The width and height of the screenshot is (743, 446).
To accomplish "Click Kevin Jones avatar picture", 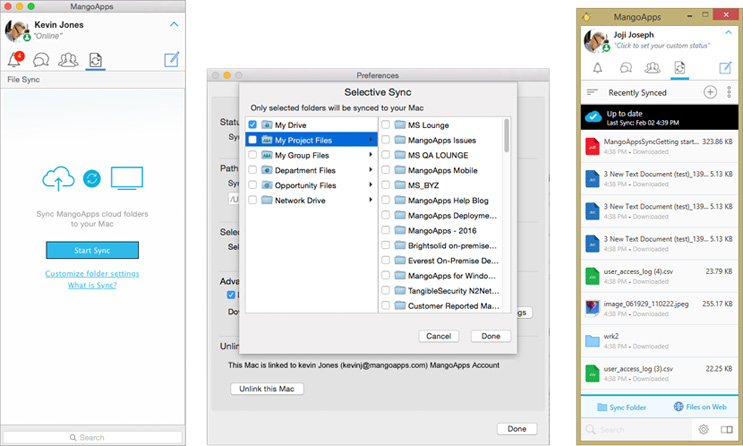I will pyautogui.click(x=17, y=31).
